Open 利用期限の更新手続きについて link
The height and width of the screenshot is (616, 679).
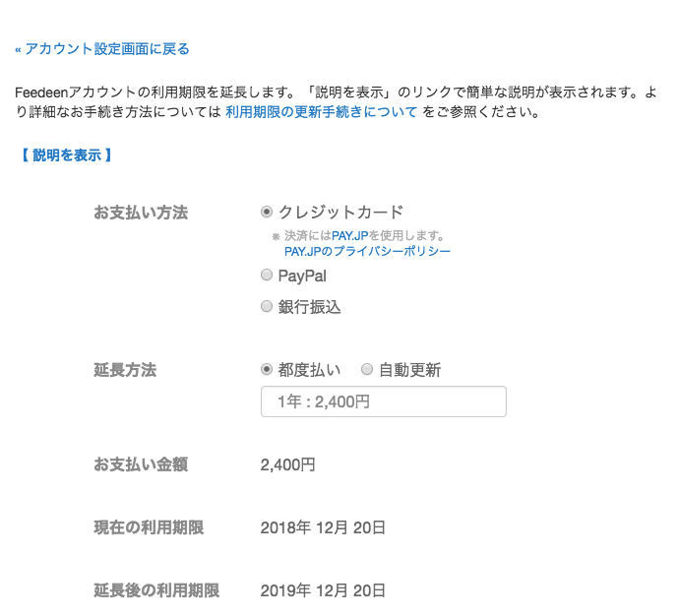[321, 111]
